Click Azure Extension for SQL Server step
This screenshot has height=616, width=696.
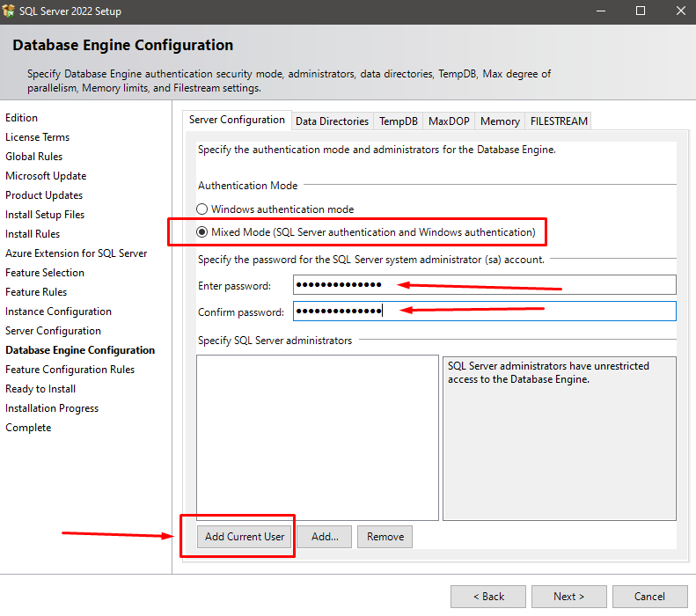pos(76,253)
